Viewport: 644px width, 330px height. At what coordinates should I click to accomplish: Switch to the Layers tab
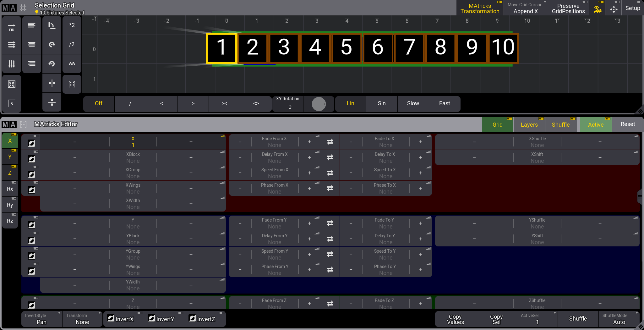tap(529, 125)
